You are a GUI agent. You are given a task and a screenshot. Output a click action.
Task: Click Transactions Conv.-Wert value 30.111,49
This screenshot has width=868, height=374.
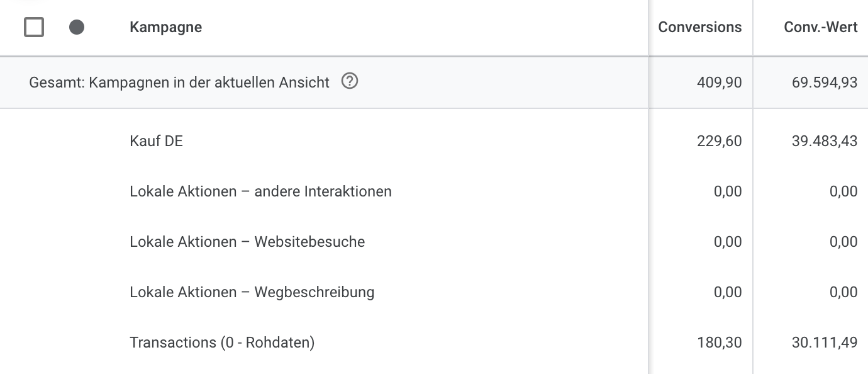tap(826, 343)
